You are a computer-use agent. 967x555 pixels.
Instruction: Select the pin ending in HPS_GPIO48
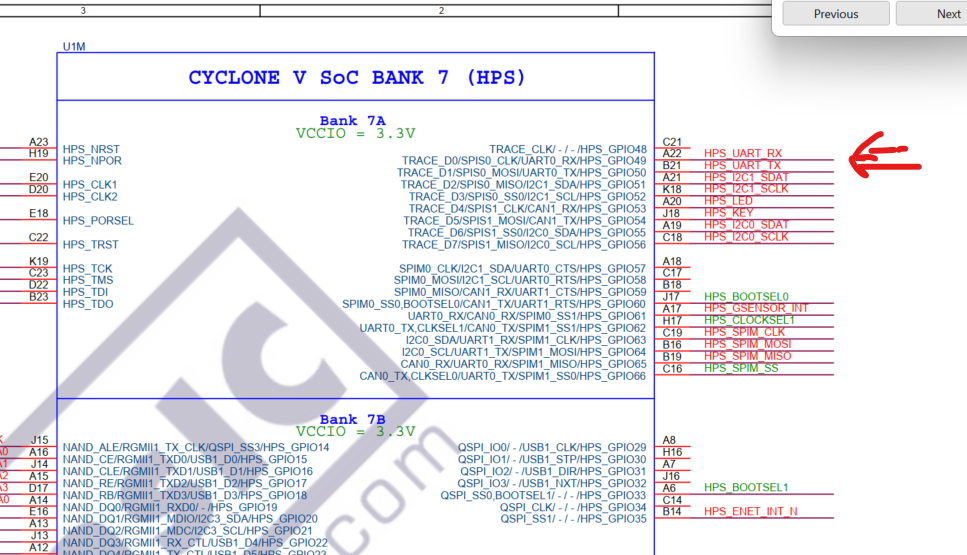coord(568,149)
